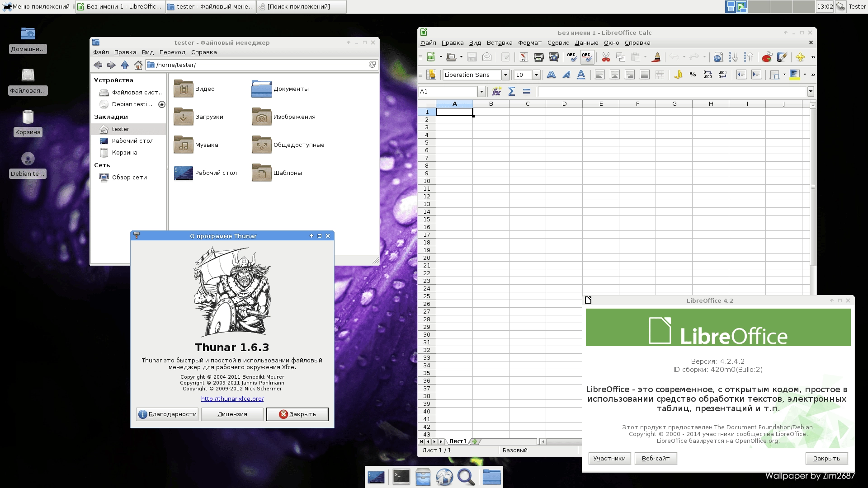Click the Percent number format icon
Screen dimensions: 868x488
coord(693,75)
